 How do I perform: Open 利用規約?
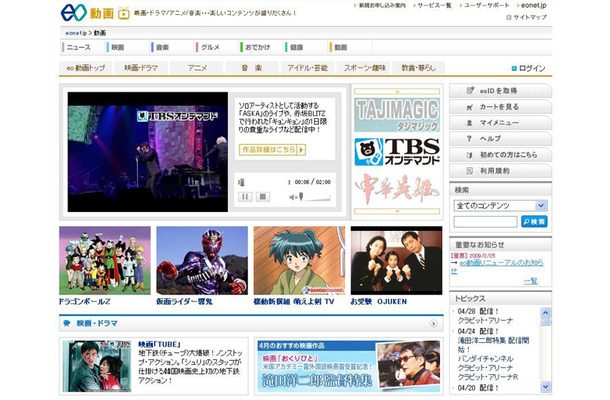coord(500,170)
